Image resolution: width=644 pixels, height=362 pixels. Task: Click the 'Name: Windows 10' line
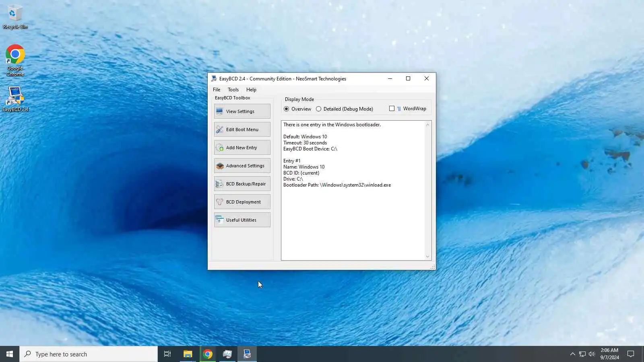pyautogui.click(x=304, y=167)
